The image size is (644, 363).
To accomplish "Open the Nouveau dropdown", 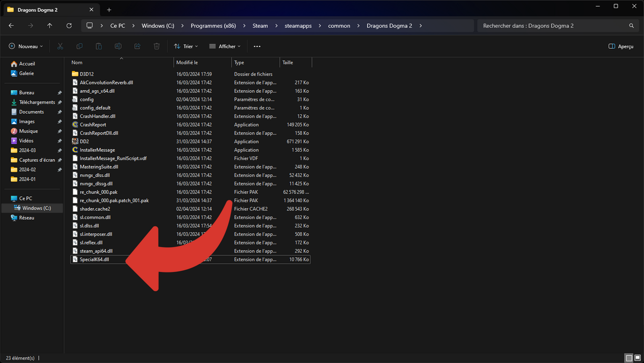I will point(26,47).
